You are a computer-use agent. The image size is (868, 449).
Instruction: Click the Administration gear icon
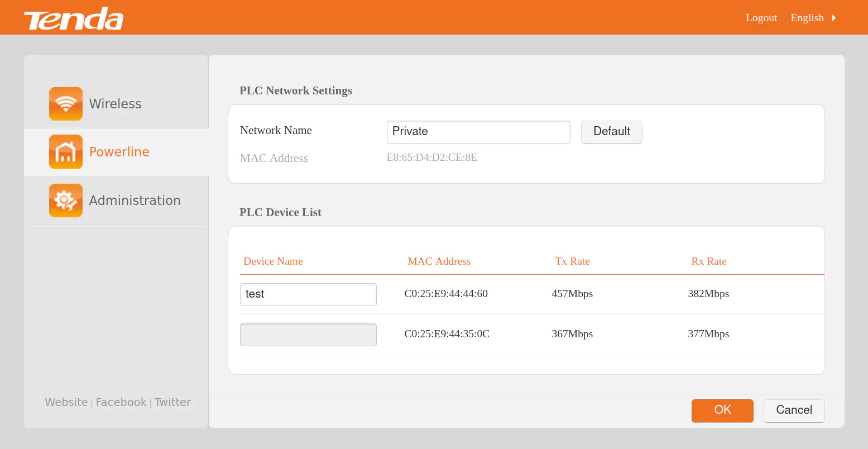66,200
